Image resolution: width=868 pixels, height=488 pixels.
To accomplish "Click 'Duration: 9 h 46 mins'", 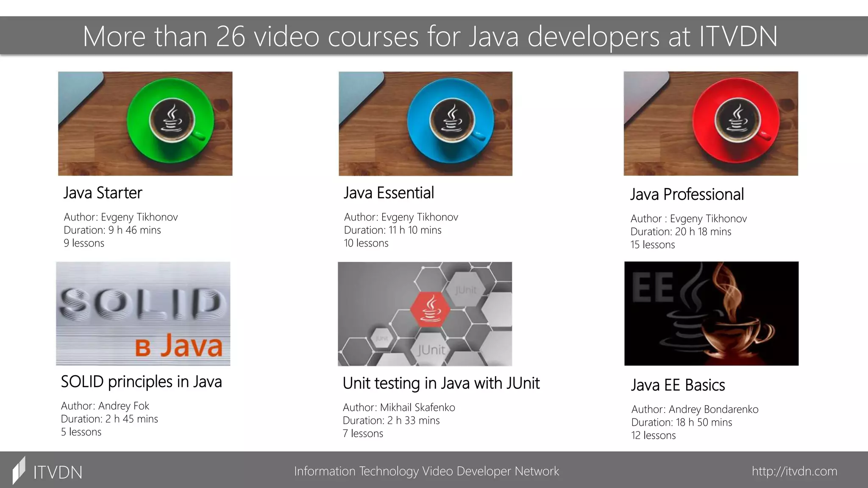I will click(112, 230).
